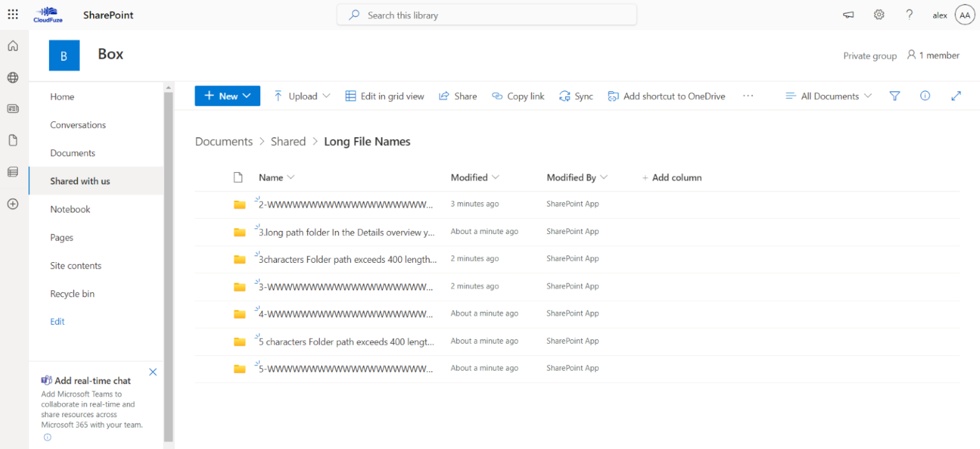Open the All Documents view dropdown
The width and height of the screenshot is (980, 449).
coord(828,96)
